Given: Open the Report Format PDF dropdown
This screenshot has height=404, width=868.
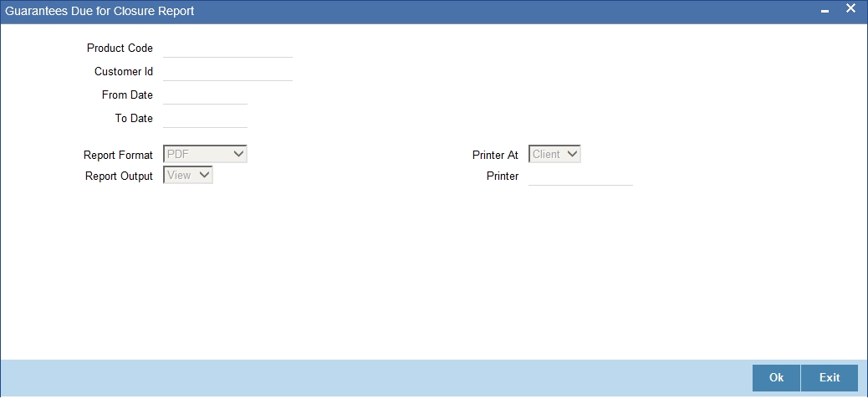Looking at the screenshot, I should [206, 154].
